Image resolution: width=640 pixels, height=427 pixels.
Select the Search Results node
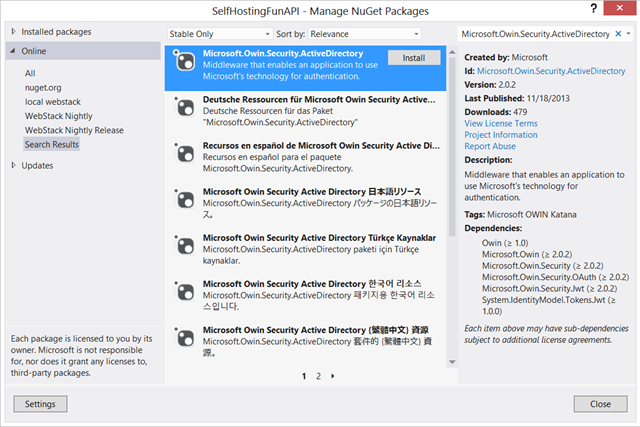coord(51,145)
